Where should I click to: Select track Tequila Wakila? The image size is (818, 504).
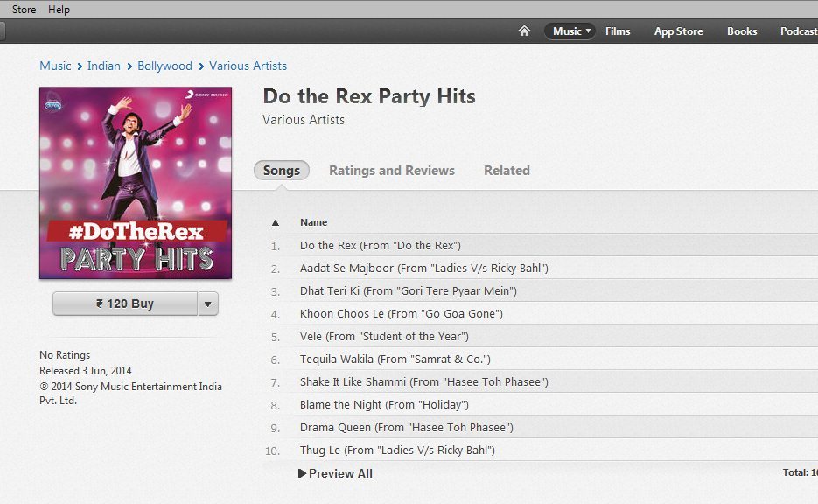[x=541, y=360]
